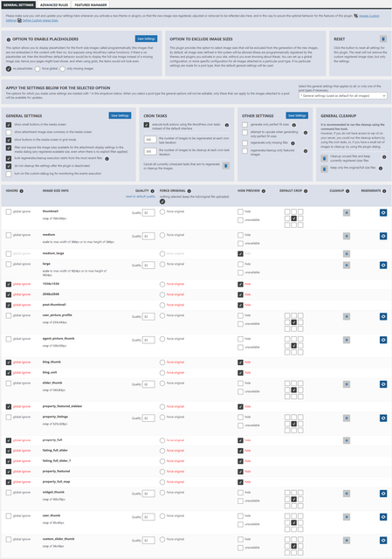Screen dimensions: 392x559
Task: Select the 'no placeholder' radio option
Action: click(x=9, y=69)
